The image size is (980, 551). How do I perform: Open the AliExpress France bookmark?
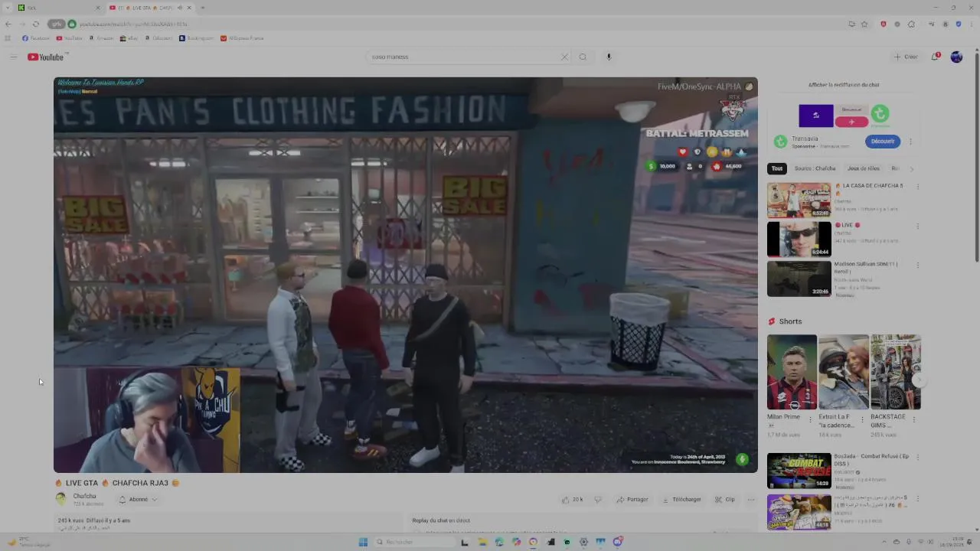242,38
